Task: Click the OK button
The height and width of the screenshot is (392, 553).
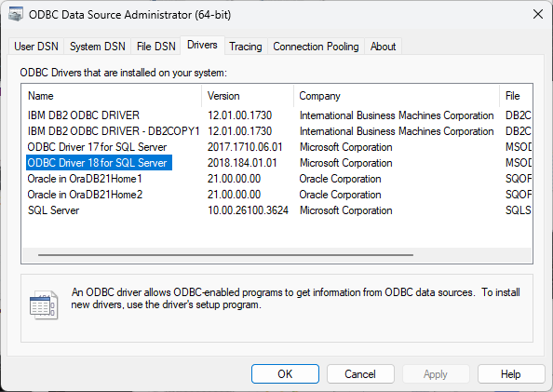Action: [x=285, y=374]
